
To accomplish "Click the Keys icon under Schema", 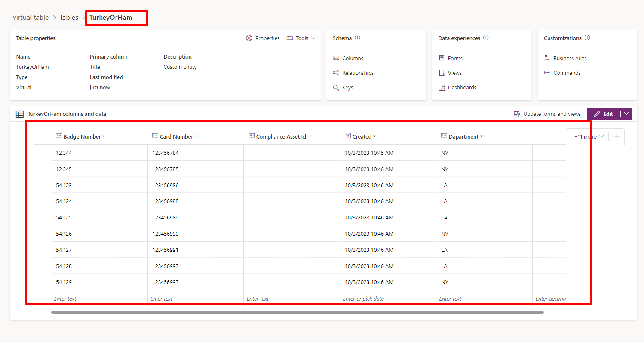I will pyautogui.click(x=336, y=87).
